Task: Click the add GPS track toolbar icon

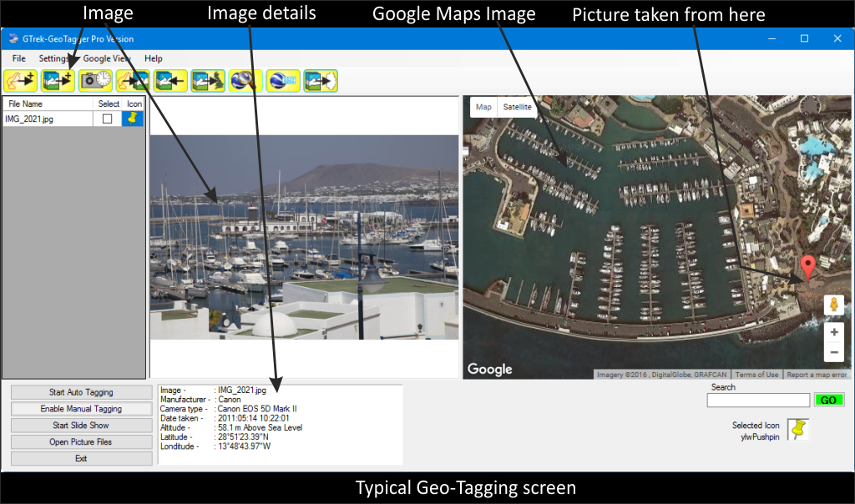Action: click(x=20, y=80)
